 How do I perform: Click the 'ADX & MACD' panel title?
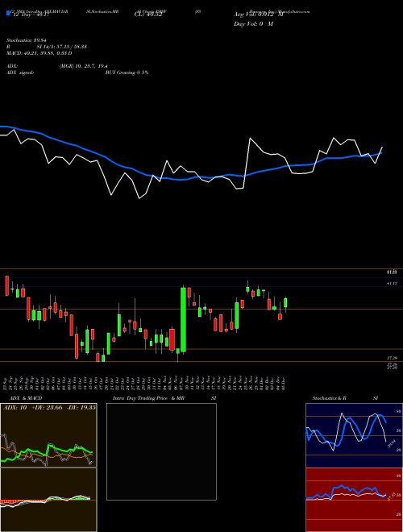[26, 398]
